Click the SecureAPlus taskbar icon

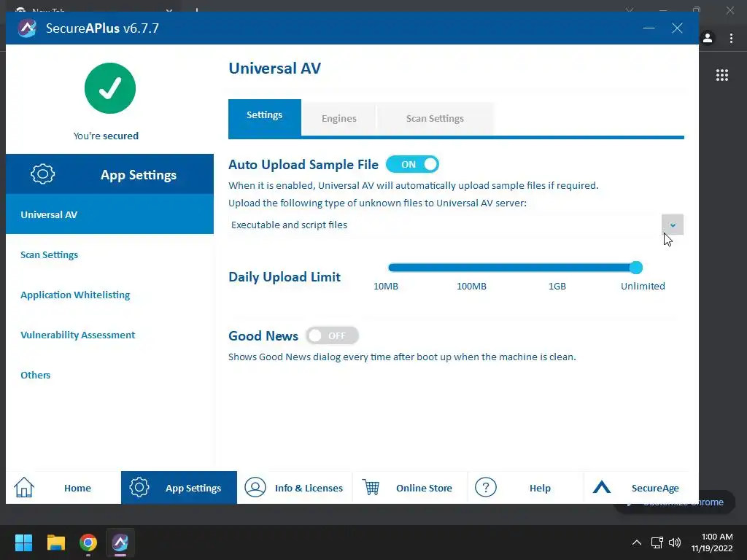[120, 542]
